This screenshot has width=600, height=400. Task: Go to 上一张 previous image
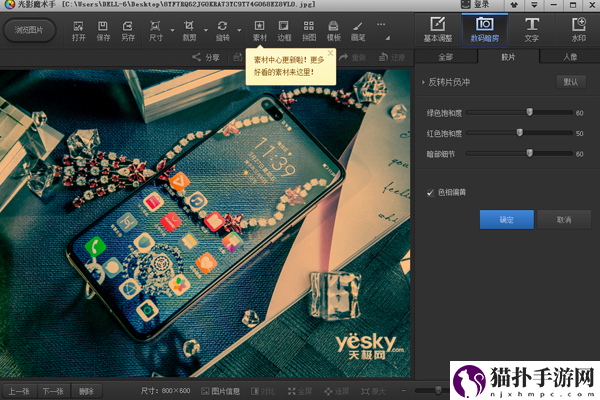tap(19, 391)
